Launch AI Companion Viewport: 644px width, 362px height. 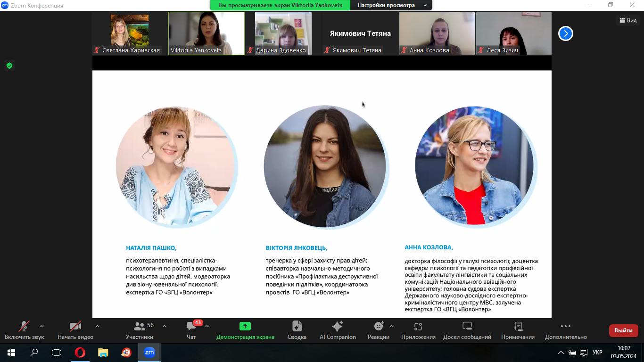pos(338,330)
